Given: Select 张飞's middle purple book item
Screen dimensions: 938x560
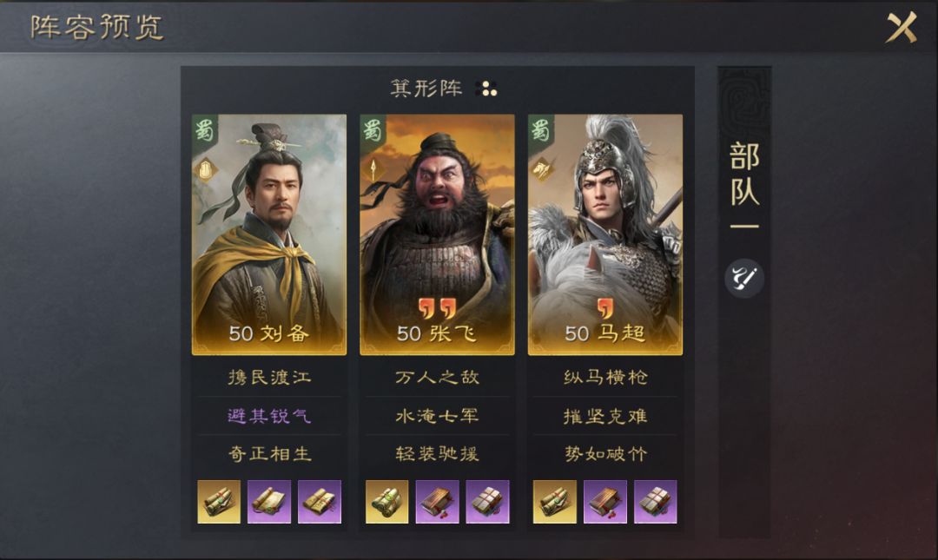Looking at the screenshot, I should [x=437, y=501].
